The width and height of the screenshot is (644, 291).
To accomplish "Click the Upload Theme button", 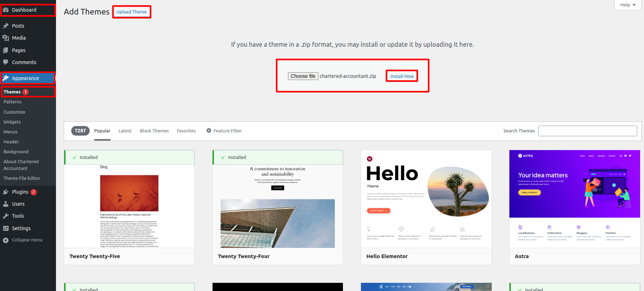I will point(131,12).
